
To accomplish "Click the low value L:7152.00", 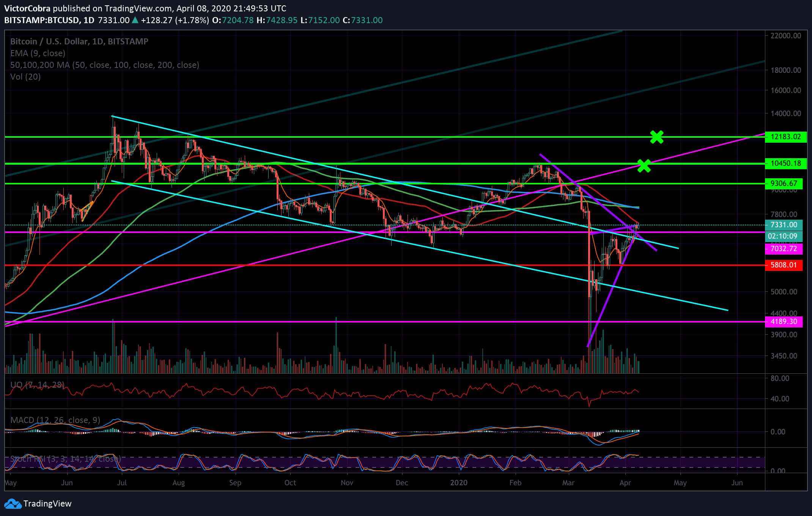I will click(x=320, y=20).
